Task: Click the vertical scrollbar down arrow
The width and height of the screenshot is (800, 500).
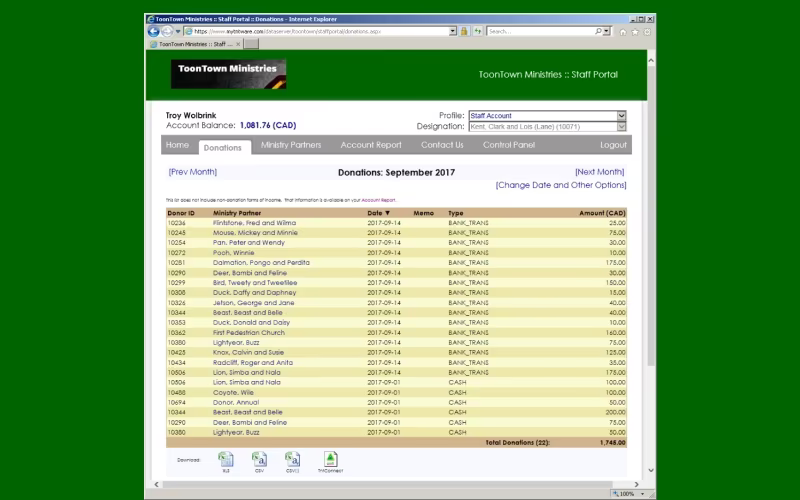Action: (x=651, y=470)
